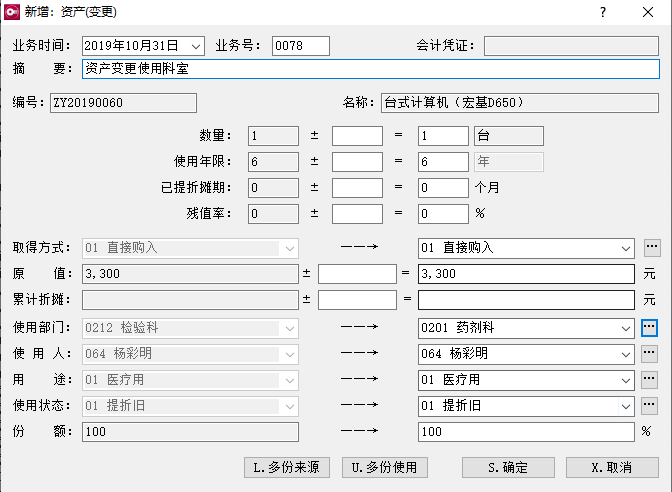This screenshot has width=672, height=492.
Task: Expand the new 取得方式 dropdown
Action: pyautogui.click(x=626, y=248)
